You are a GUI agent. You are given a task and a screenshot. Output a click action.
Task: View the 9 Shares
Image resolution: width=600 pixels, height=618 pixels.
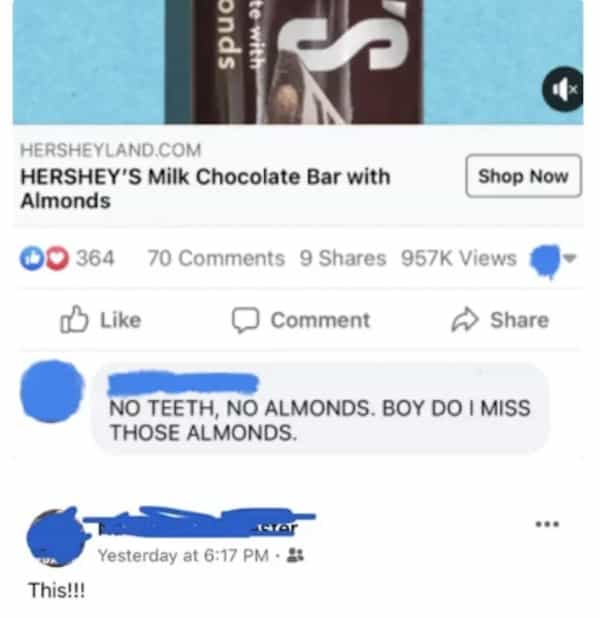tap(343, 259)
